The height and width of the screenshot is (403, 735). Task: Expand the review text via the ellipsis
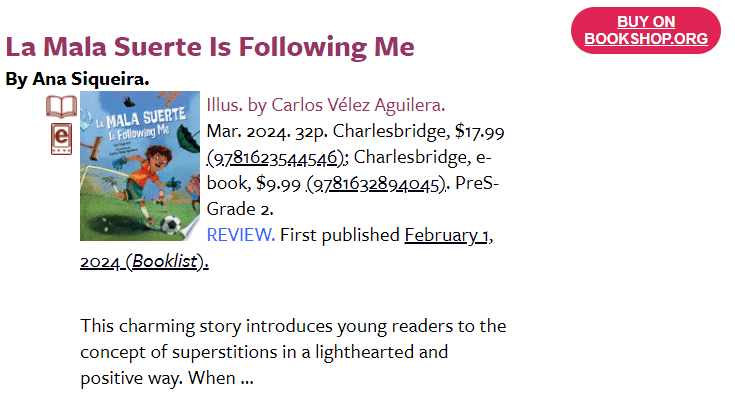[246, 378]
